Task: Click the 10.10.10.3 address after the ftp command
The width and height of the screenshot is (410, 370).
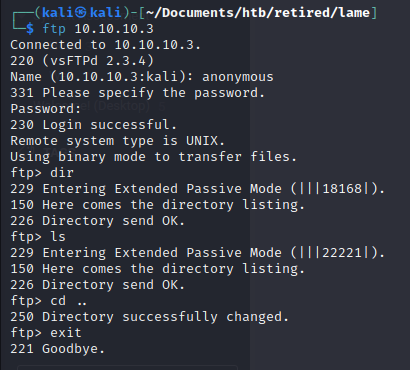Action: coord(114,29)
